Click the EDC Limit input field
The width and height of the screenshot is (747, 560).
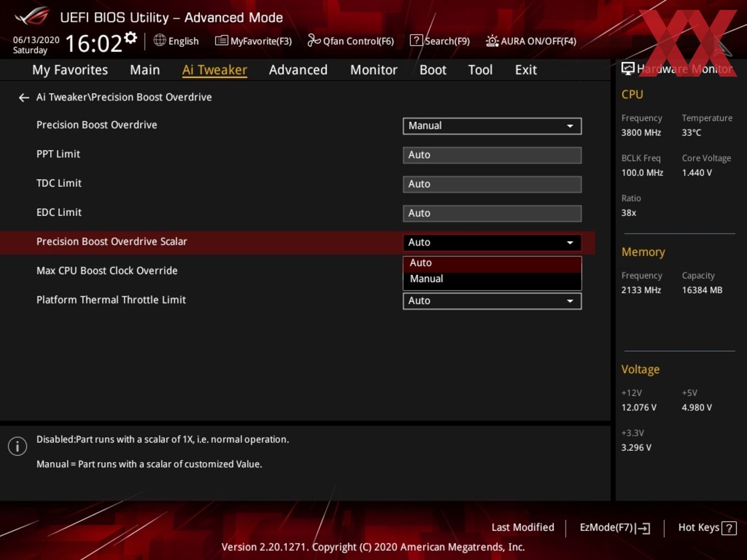pyautogui.click(x=492, y=213)
